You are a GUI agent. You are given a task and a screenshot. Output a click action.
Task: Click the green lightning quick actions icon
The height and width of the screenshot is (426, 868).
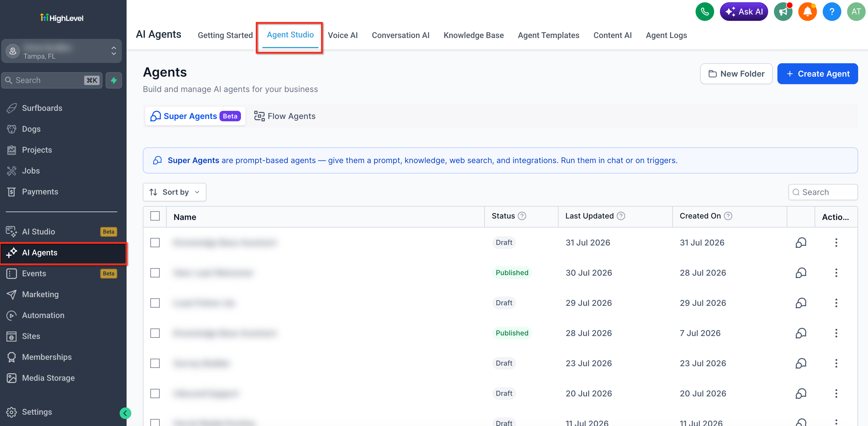(x=114, y=80)
